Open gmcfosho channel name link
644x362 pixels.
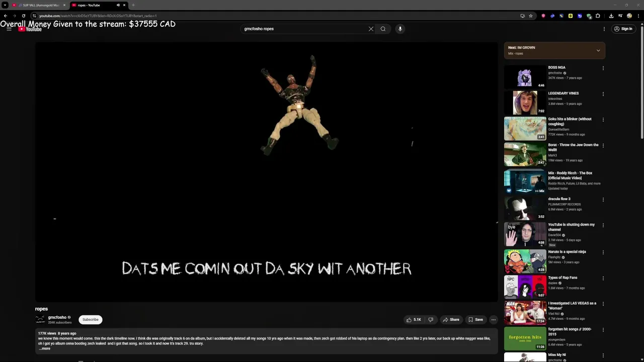click(x=57, y=317)
